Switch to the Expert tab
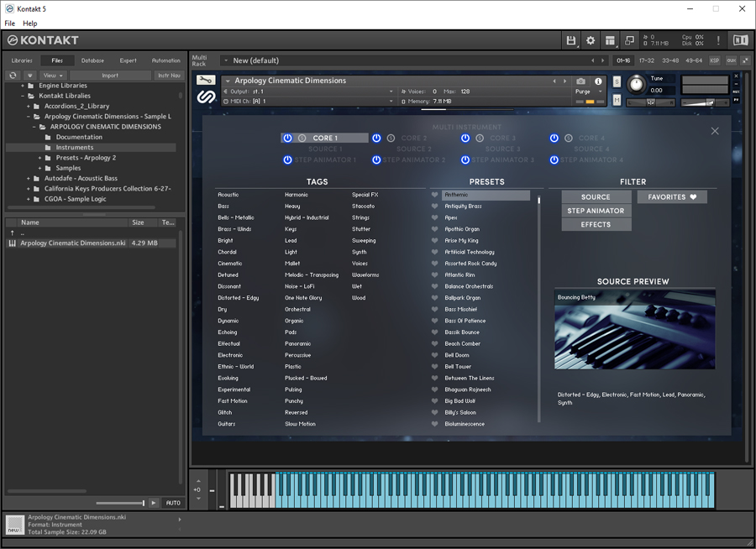The image size is (756, 549). pyautogui.click(x=129, y=60)
